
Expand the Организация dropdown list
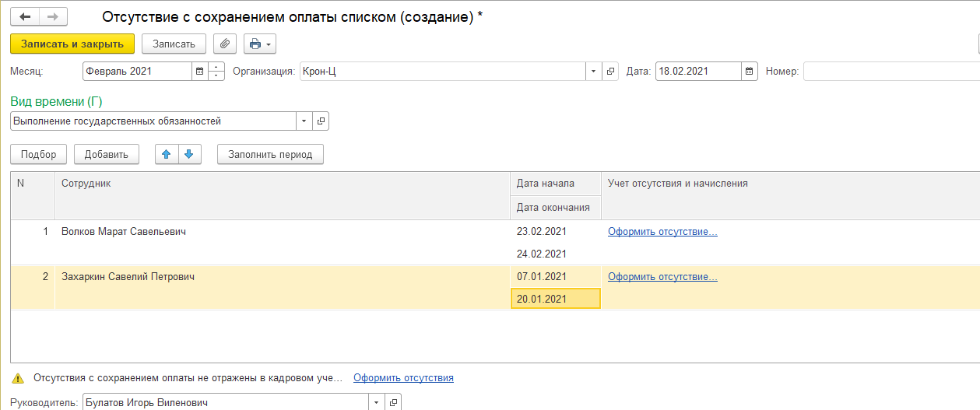click(x=593, y=72)
